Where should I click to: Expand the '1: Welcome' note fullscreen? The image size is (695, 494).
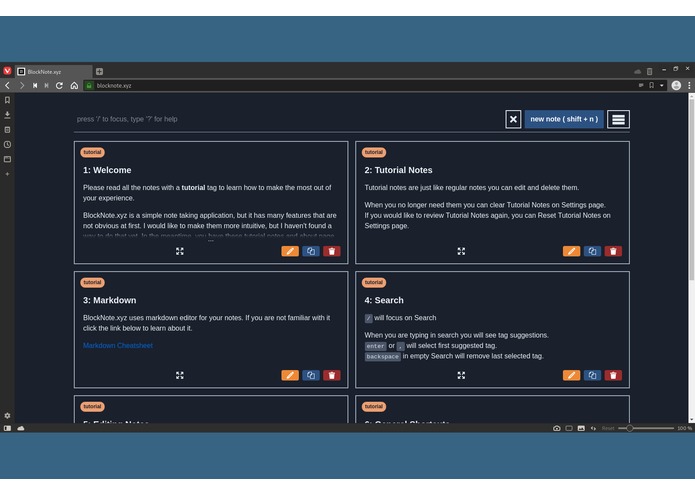(x=180, y=251)
